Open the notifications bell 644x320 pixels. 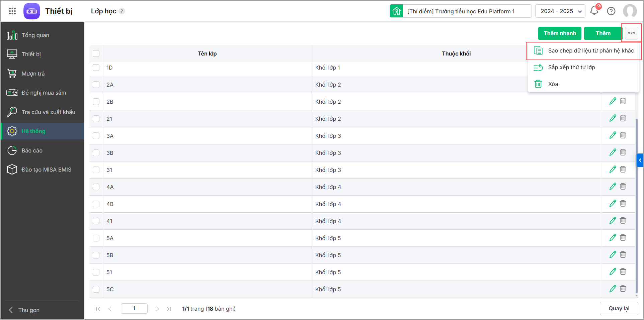coord(594,11)
